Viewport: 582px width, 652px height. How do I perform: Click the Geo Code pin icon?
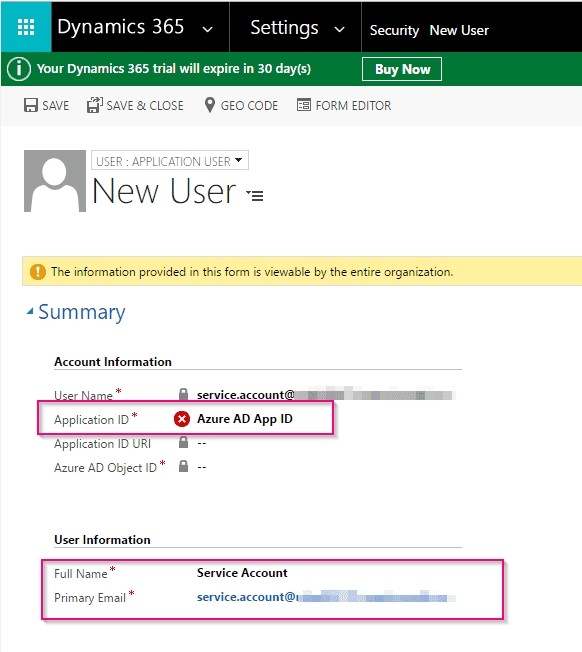(x=210, y=105)
